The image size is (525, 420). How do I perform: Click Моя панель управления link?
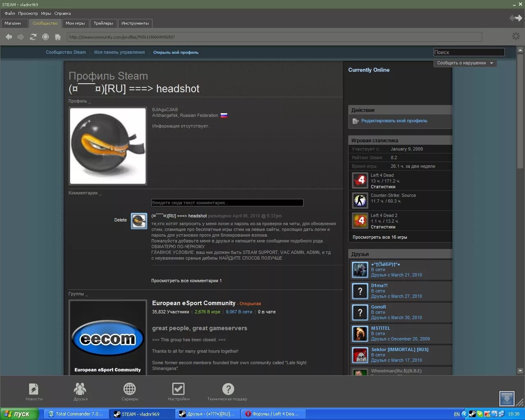119,52
